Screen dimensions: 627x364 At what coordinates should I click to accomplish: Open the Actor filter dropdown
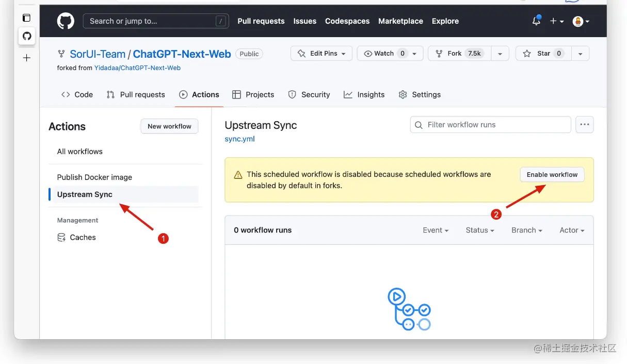tap(572, 230)
